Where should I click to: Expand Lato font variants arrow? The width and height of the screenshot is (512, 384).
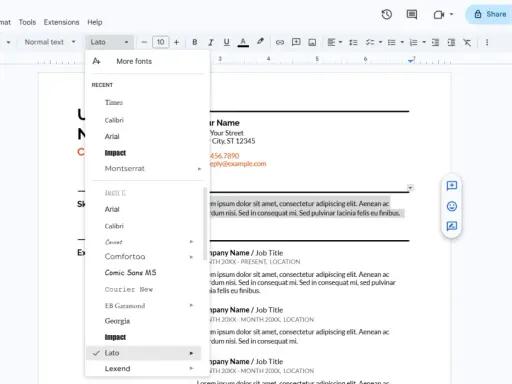(191, 353)
